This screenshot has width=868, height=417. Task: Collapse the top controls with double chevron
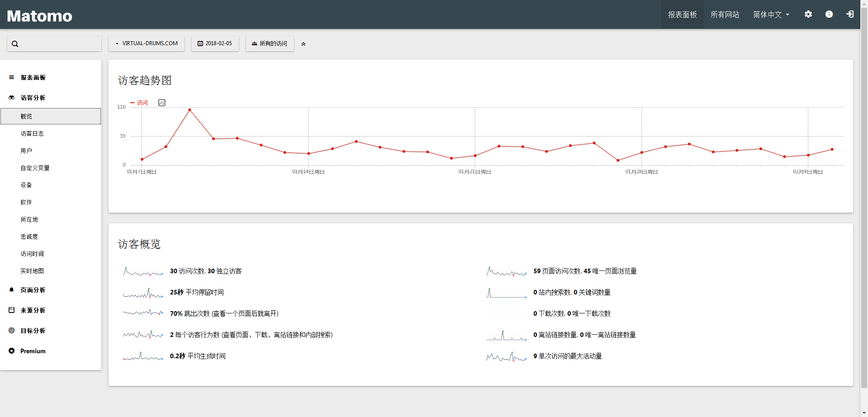click(x=303, y=44)
